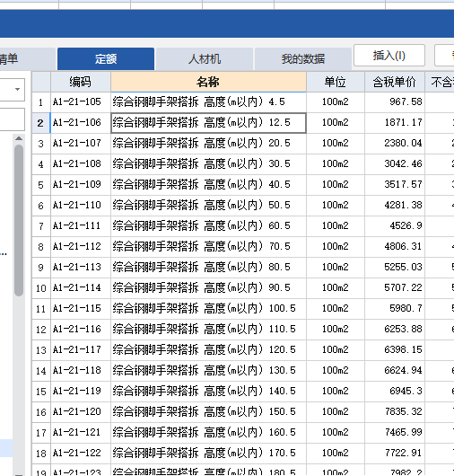Select code A1-21-118
The image size is (454, 476).
tap(77, 370)
